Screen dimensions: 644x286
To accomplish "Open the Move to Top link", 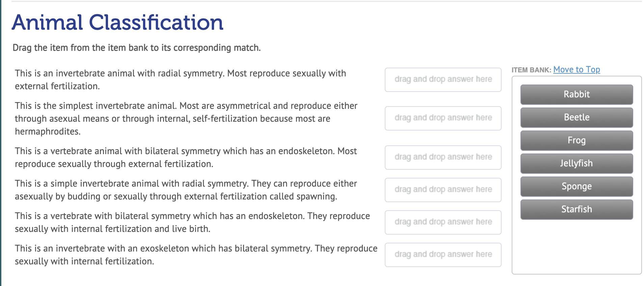I will pyautogui.click(x=576, y=69).
